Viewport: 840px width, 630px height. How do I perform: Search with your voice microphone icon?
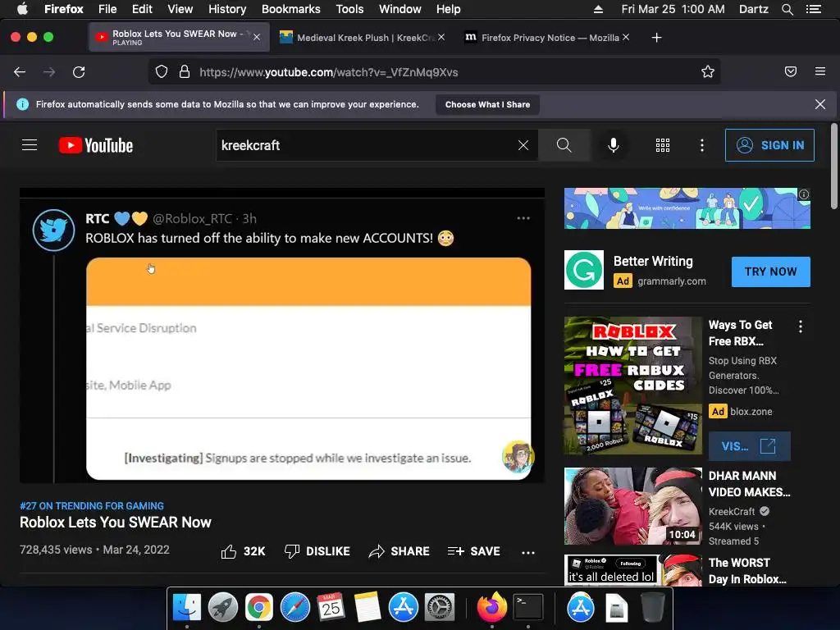[x=614, y=145]
